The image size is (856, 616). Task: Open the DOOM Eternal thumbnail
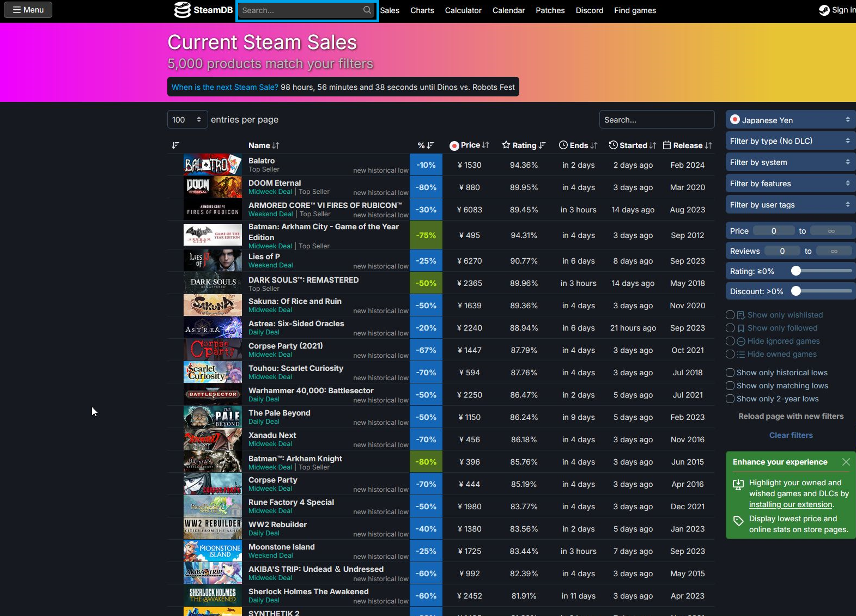pos(213,187)
